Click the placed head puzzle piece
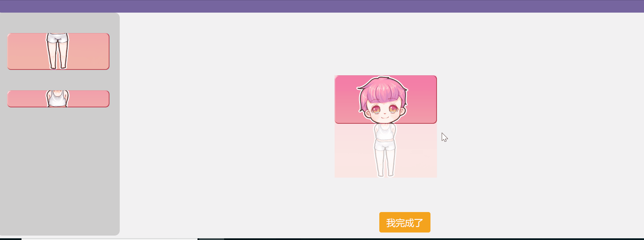Image resolution: width=644 pixels, height=240 pixels. pos(386,100)
